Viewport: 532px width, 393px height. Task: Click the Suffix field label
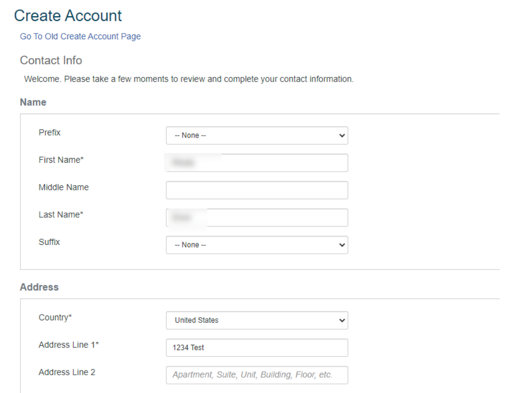[x=49, y=242]
